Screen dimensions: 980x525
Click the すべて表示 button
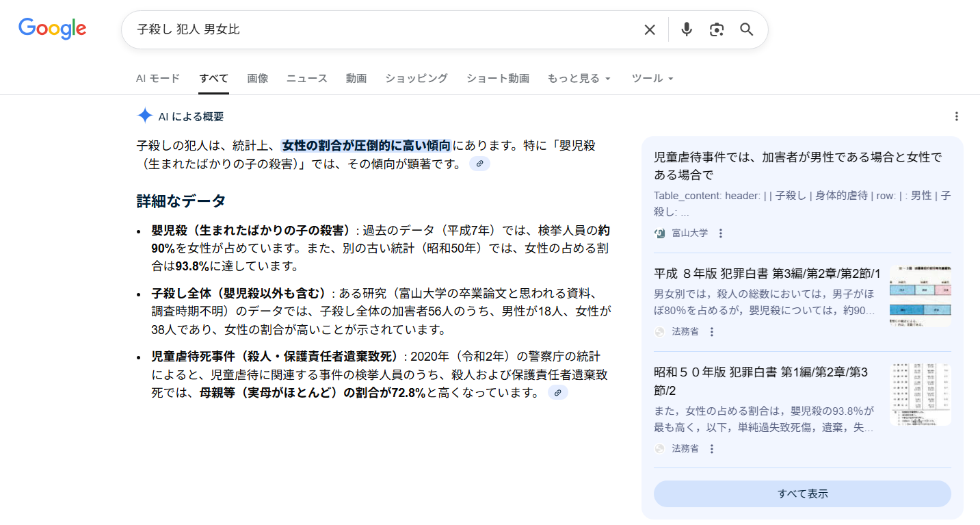802,494
